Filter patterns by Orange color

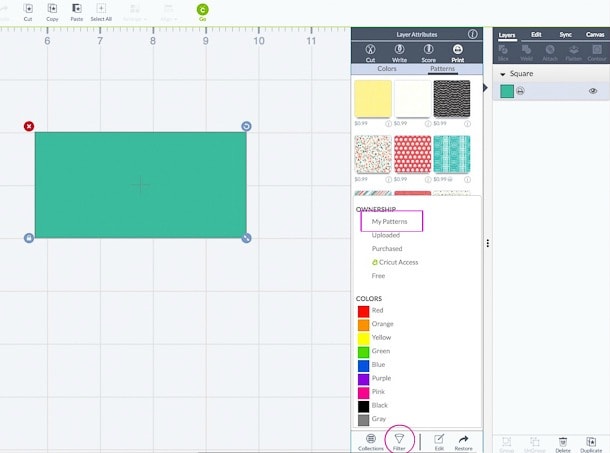376,324
